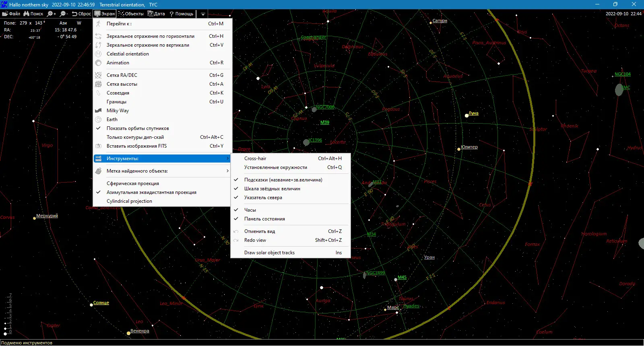Open the toolbar overflow dropdown arrow
This screenshot has width=644, height=346.
point(203,14)
